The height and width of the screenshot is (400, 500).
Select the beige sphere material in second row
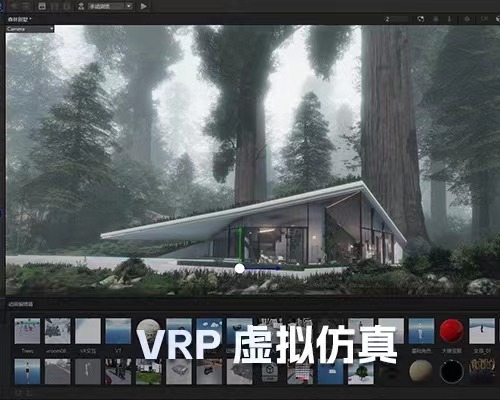pyautogui.click(x=421, y=371)
